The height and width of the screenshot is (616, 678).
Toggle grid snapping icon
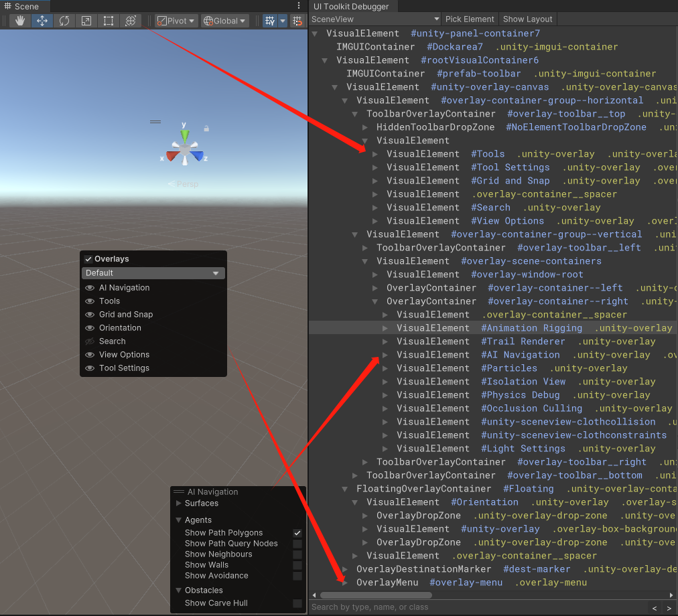click(297, 21)
